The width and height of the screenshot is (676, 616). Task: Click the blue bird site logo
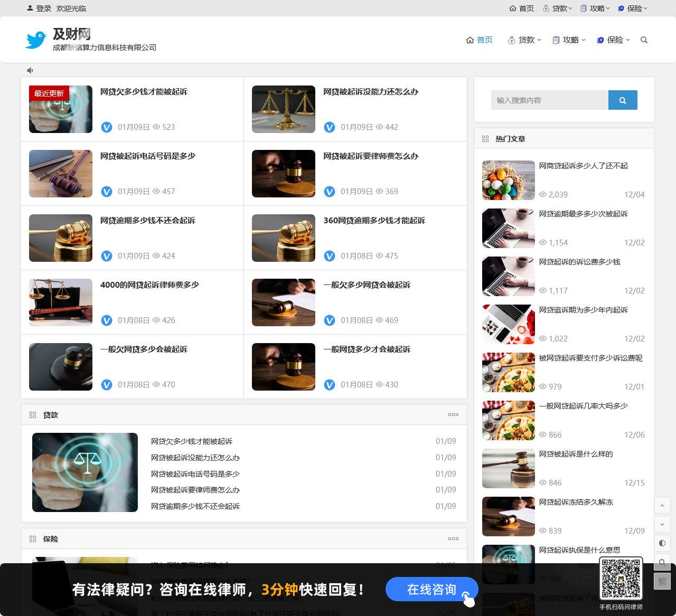[36, 40]
